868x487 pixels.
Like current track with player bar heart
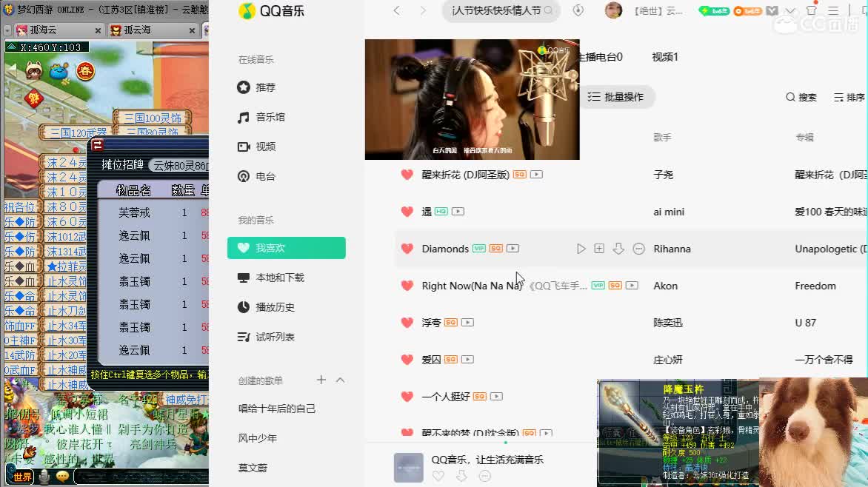(x=438, y=476)
